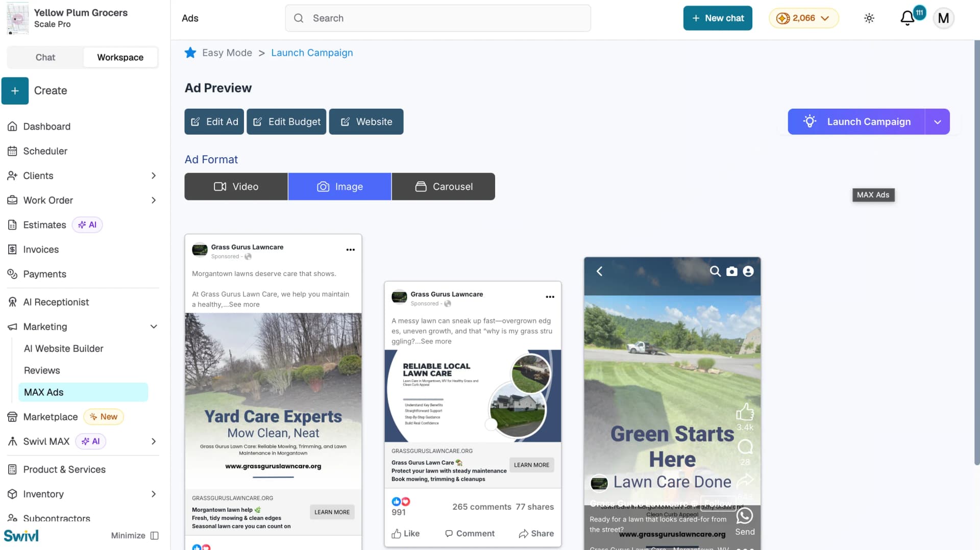
Task: Click the blue star Easy Mode icon
Action: coord(190,53)
